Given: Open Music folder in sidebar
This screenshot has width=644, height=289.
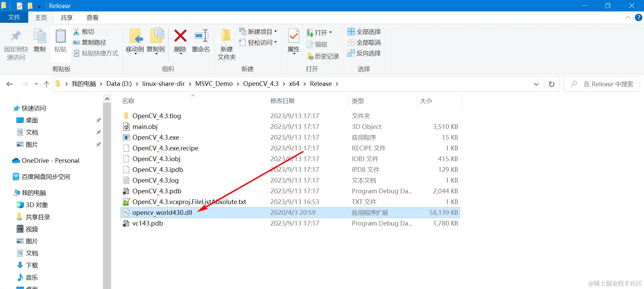Looking at the screenshot, I should tap(28, 277).
